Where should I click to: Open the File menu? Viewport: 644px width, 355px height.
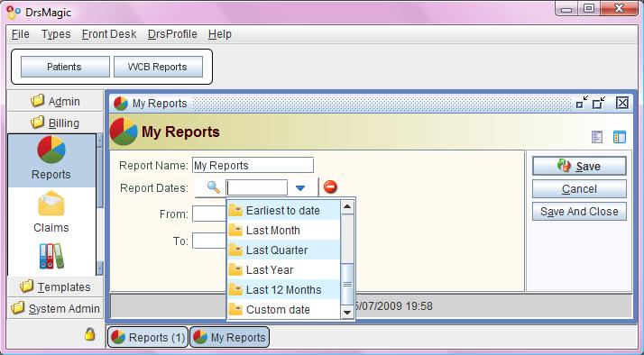pyautogui.click(x=21, y=34)
